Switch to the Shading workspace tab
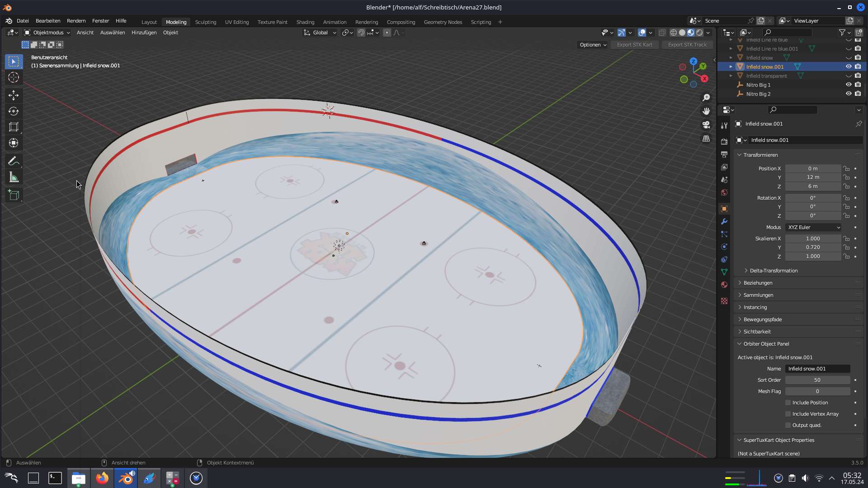Screen dimensions: 868x488 (x=305, y=22)
